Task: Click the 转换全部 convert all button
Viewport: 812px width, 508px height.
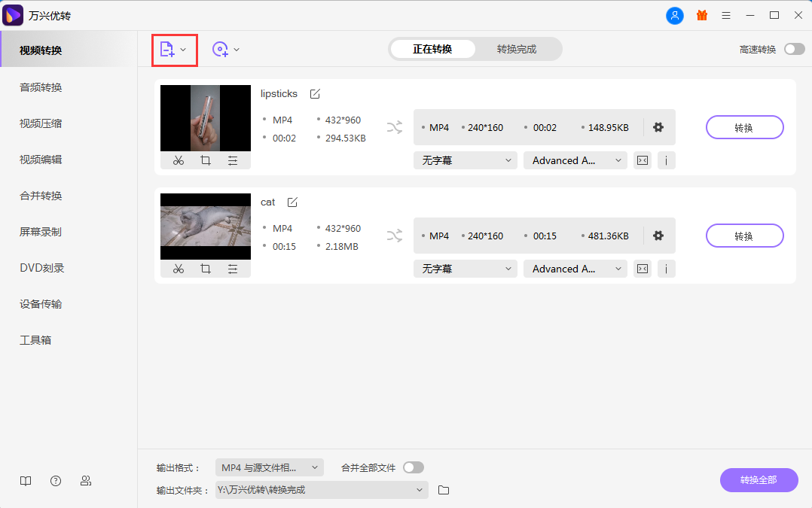Action: click(x=759, y=480)
